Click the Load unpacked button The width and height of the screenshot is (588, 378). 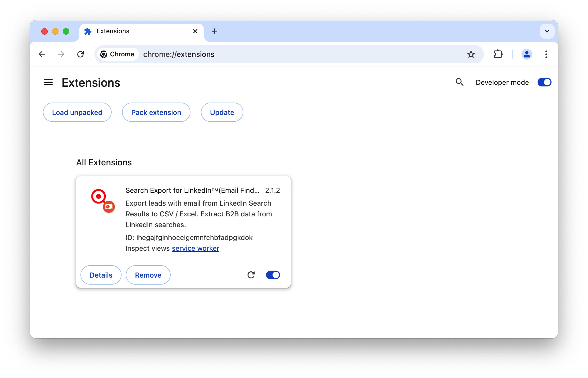click(x=77, y=112)
